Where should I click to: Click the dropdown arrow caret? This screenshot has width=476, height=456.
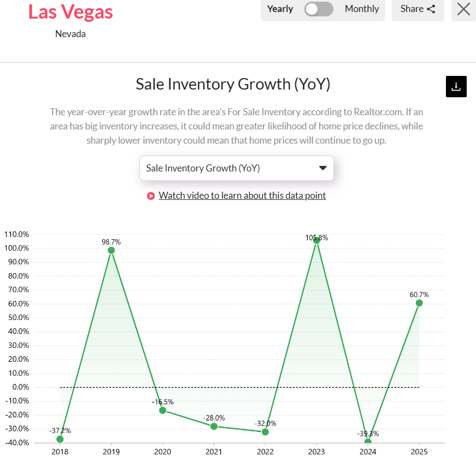click(322, 168)
